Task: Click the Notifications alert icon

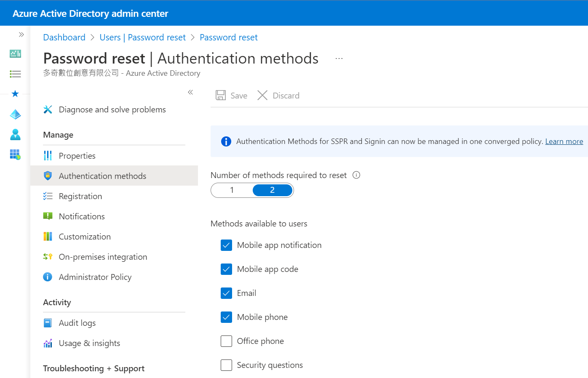Action: pyautogui.click(x=48, y=216)
